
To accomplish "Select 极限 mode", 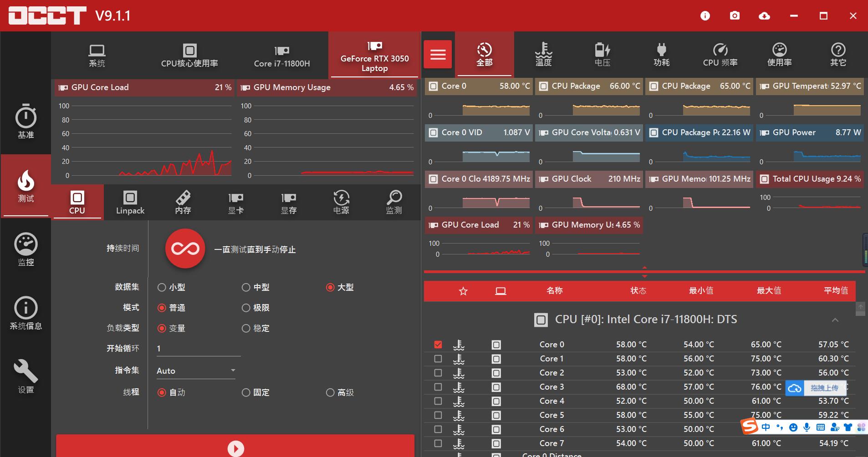I will coord(255,308).
